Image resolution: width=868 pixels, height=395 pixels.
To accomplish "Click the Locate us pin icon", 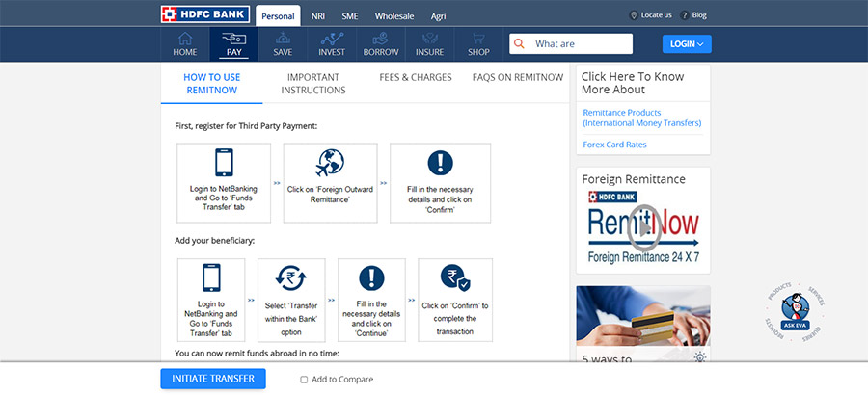I will [x=635, y=15].
